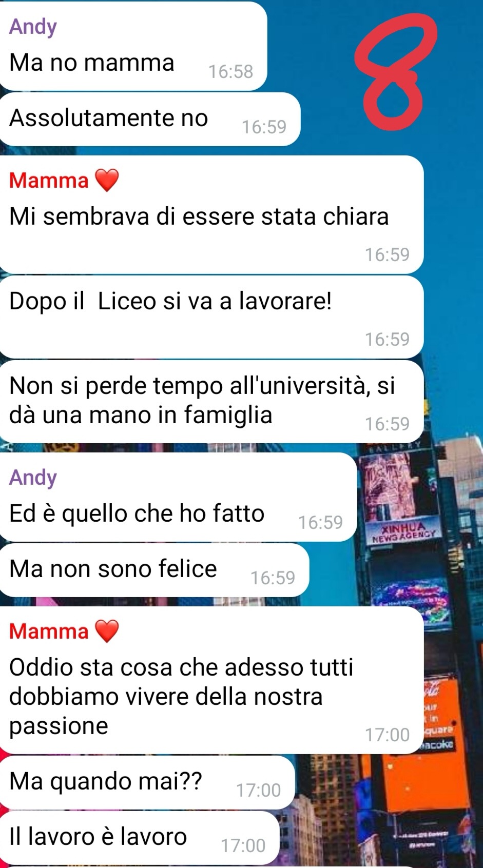The width and height of the screenshot is (483, 868).
Task: Open Andy's profile from the top name label
Action: pyautogui.click(x=33, y=27)
